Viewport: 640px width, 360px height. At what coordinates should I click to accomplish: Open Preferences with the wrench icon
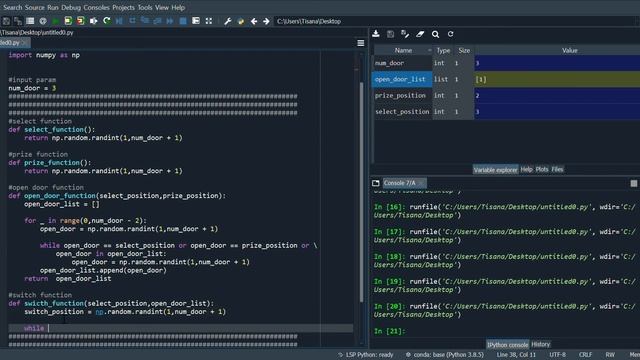[x=228, y=21]
